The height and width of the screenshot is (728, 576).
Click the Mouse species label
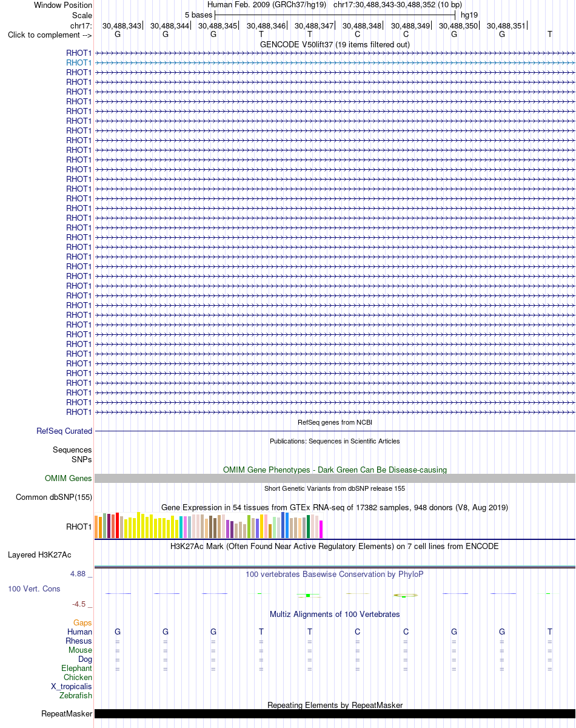coord(80,650)
